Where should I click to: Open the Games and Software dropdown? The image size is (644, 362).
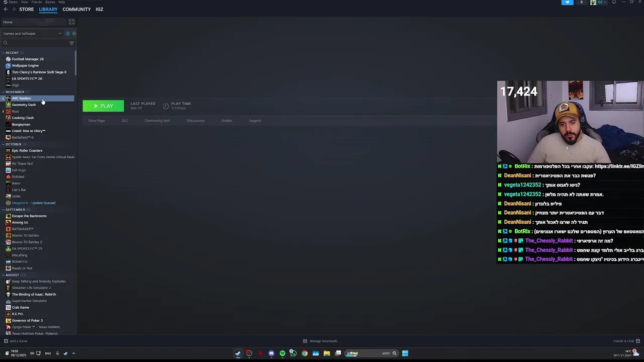32,34
